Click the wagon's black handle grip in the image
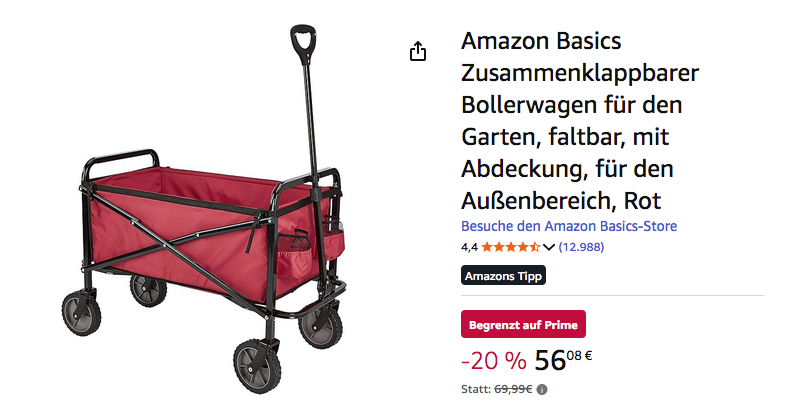Screen dimensions: 788x407 pyautogui.click(x=303, y=43)
